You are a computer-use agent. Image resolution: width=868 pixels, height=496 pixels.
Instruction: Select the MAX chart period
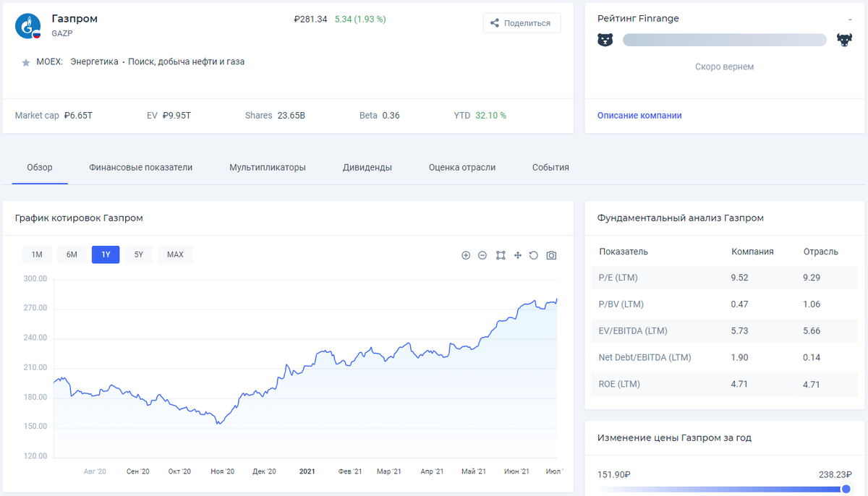coord(175,255)
